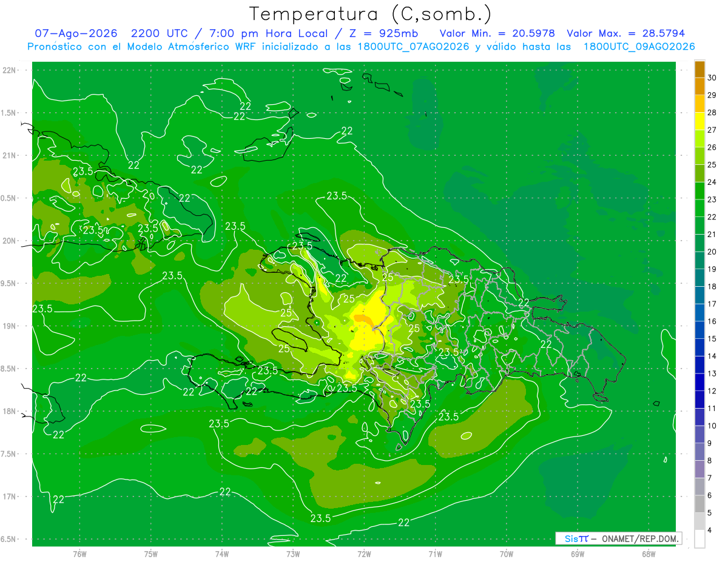Pick the white swatch above the 4 label

(699, 539)
